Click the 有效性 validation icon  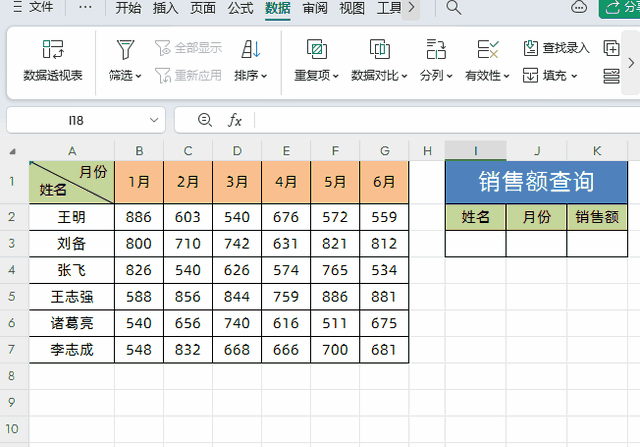click(488, 49)
